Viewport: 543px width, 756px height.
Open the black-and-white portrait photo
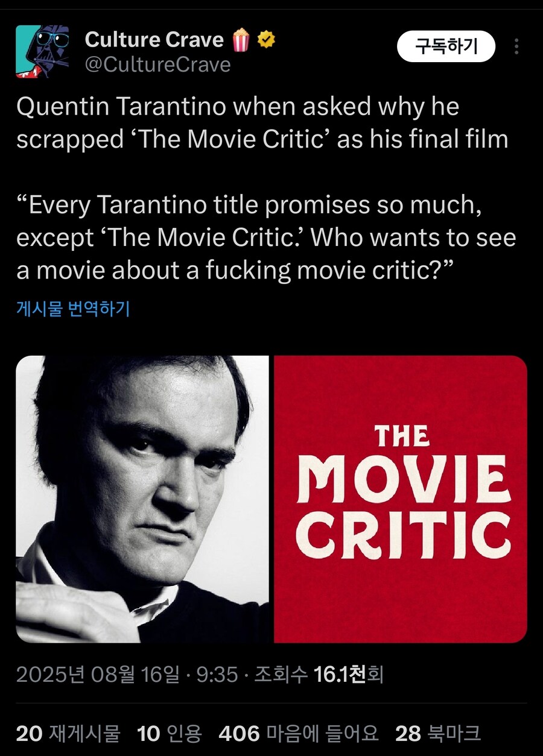click(x=142, y=499)
